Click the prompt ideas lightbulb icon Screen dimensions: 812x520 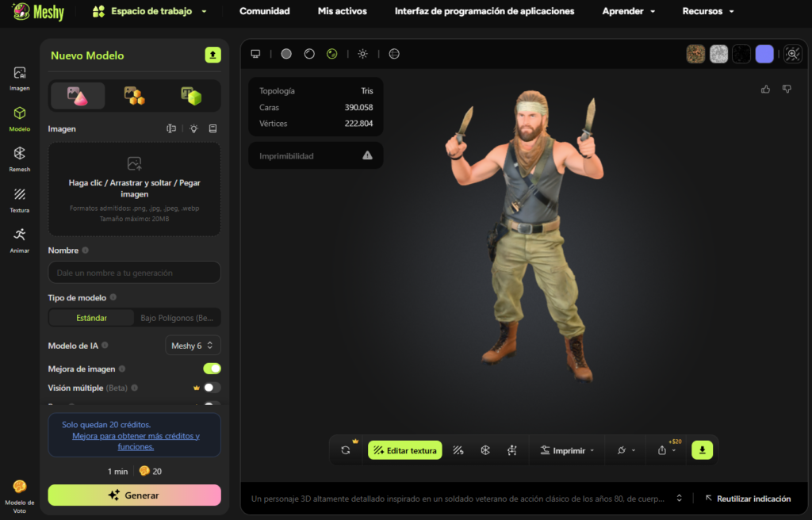click(193, 128)
